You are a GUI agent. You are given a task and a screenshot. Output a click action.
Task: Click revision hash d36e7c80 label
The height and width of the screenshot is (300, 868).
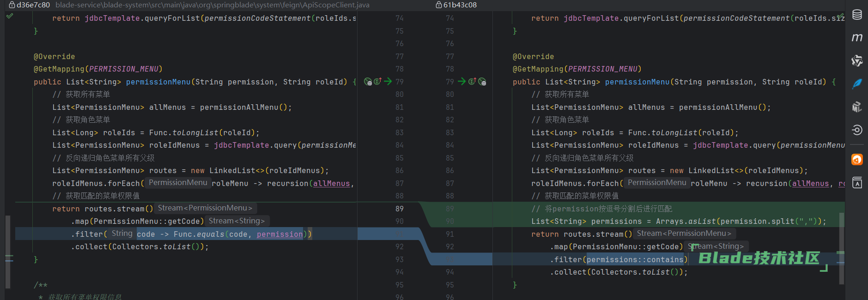point(33,5)
